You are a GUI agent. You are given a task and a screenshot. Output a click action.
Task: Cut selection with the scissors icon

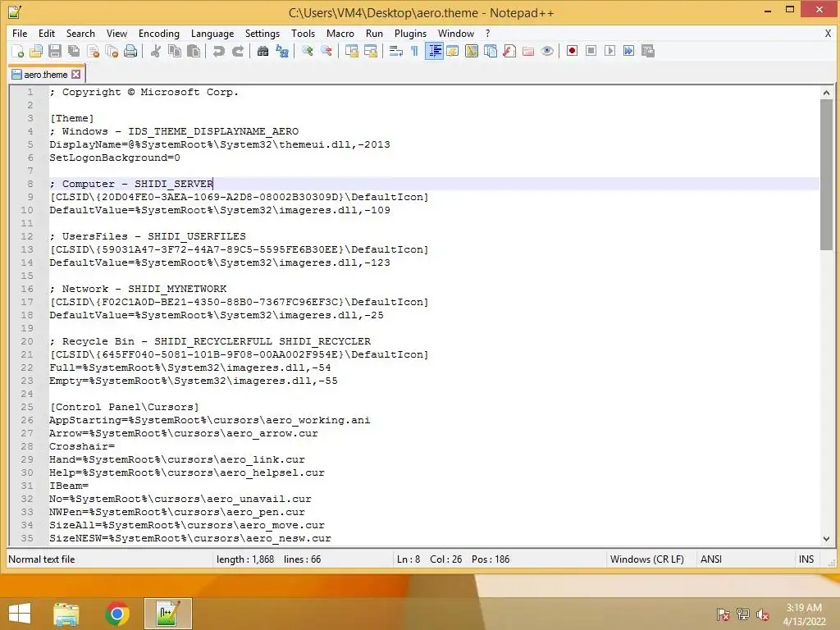click(x=156, y=51)
